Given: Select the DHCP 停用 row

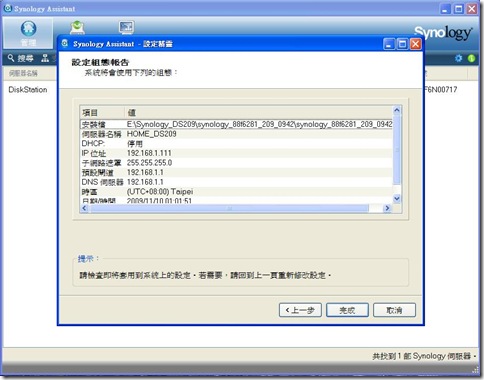Looking at the screenshot, I should (236, 144).
